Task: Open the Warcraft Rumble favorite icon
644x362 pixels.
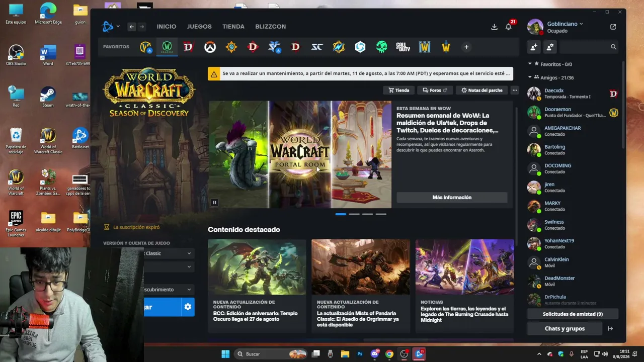Action: [339, 47]
